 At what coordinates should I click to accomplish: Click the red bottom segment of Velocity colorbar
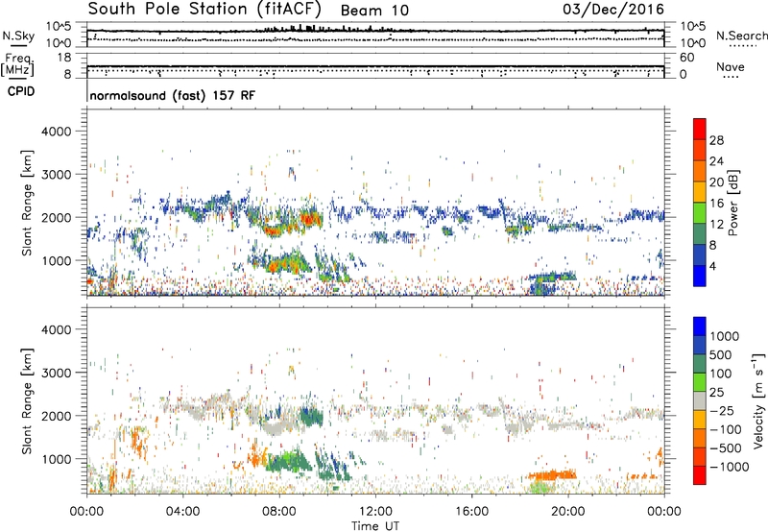pos(700,475)
